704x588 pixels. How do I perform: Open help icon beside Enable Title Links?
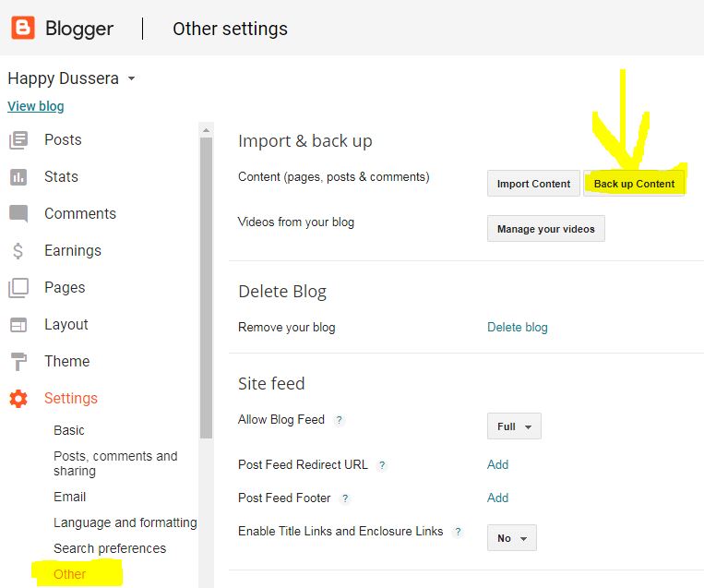[x=458, y=532]
